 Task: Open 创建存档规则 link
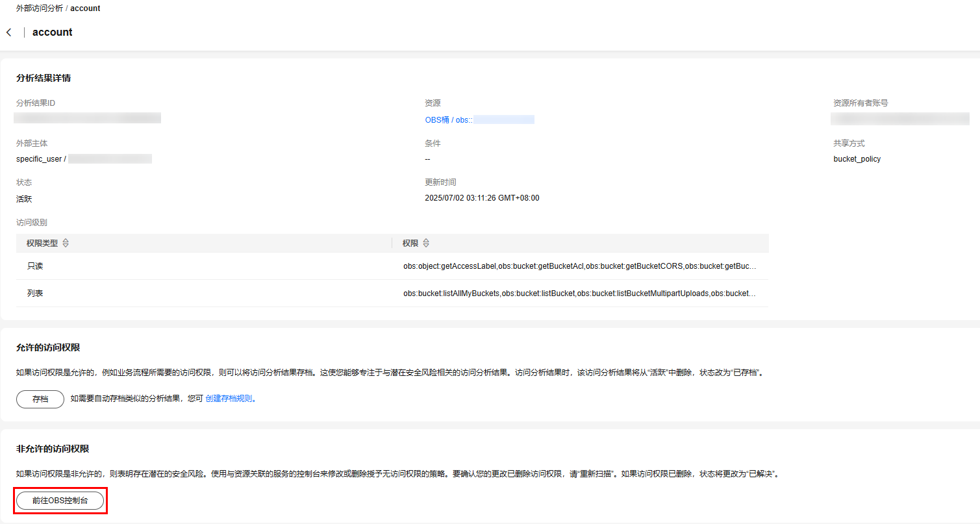pyautogui.click(x=230, y=399)
